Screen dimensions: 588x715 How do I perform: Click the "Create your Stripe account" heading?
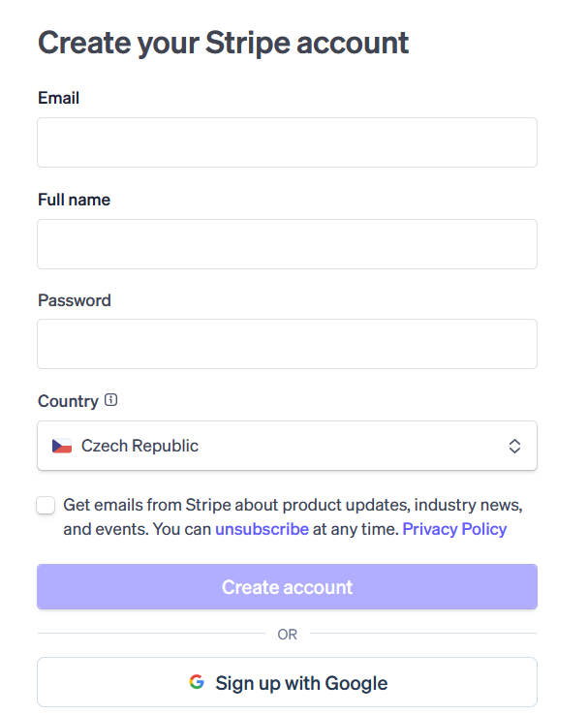pyautogui.click(x=223, y=43)
